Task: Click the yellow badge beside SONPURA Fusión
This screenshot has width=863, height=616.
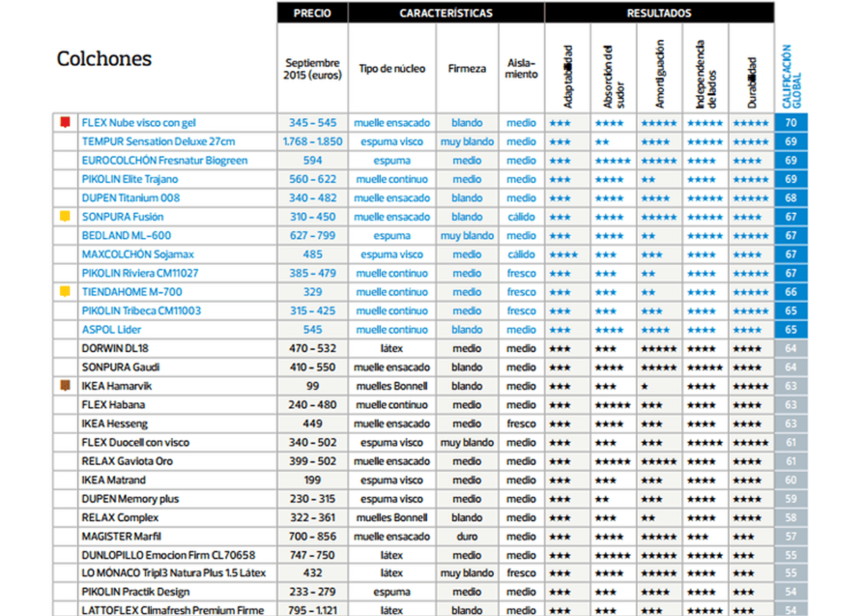Action: tap(65, 216)
